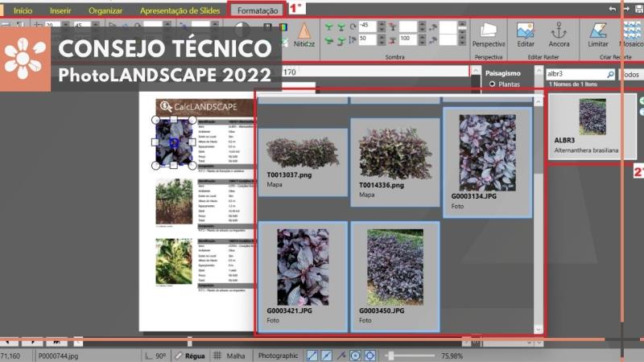
Task: Click the P0000744.jpg file name in the status bar
Action: click(x=58, y=356)
